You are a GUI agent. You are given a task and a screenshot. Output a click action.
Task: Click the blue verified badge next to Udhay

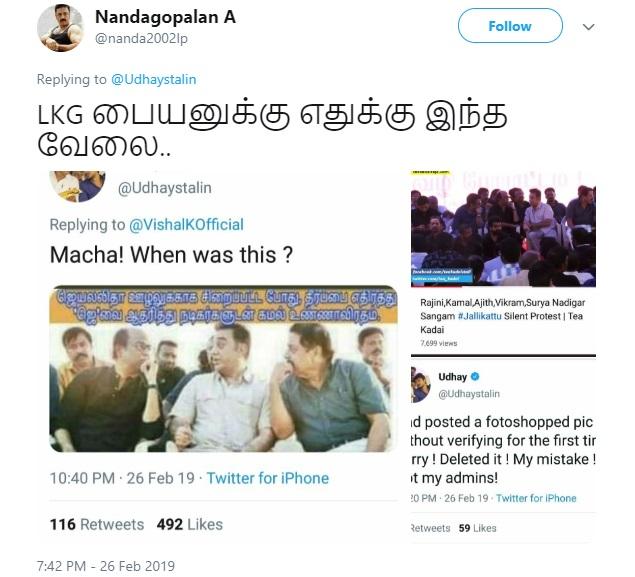point(475,377)
